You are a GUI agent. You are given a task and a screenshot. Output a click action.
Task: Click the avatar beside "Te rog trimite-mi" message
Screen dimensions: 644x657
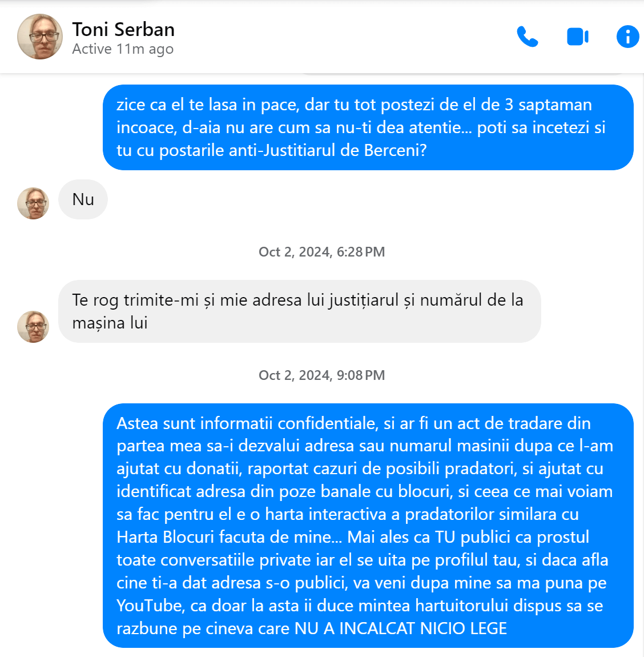[33, 327]
